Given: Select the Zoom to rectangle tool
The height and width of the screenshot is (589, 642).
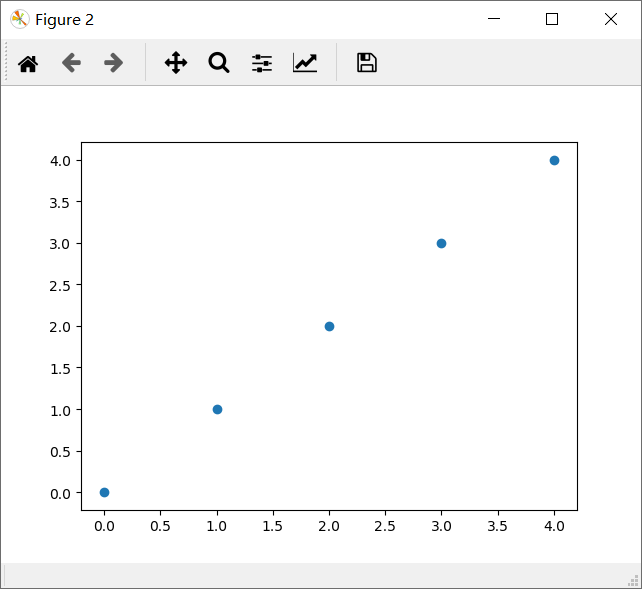Looking at the screenshot, I should click(x=219, y=63).
